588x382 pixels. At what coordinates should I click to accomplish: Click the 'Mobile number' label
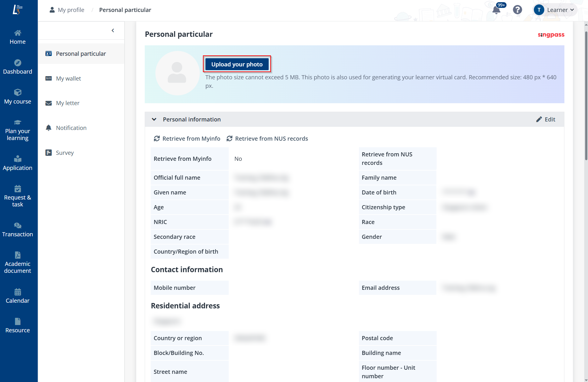click(x=174, y=288)
